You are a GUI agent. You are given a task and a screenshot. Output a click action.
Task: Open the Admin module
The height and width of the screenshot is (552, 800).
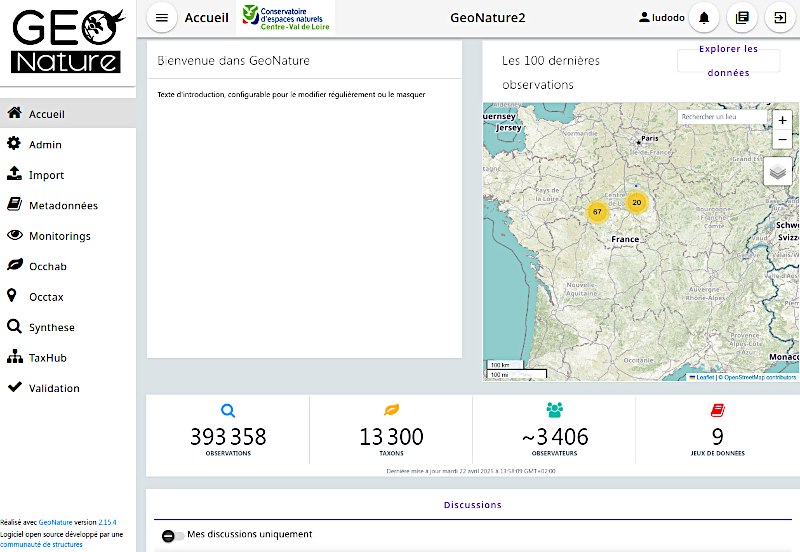click(x=45, y=145)
